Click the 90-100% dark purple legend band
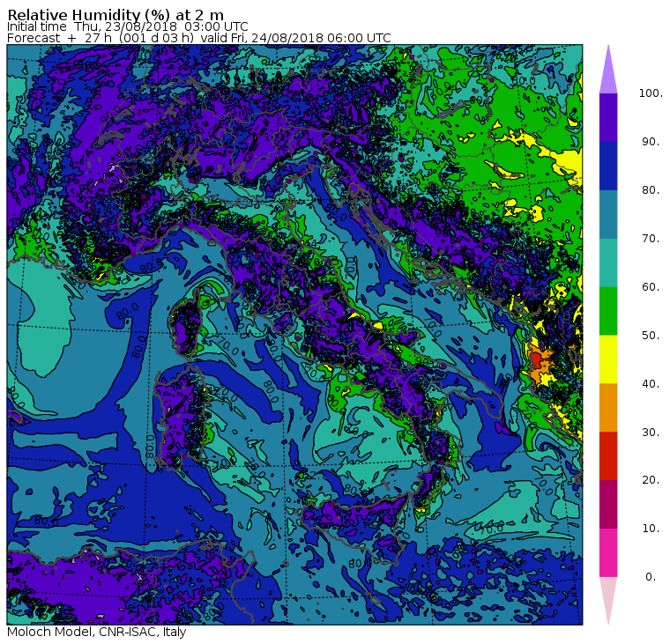 pyautogui.click(x=608, y=117)
